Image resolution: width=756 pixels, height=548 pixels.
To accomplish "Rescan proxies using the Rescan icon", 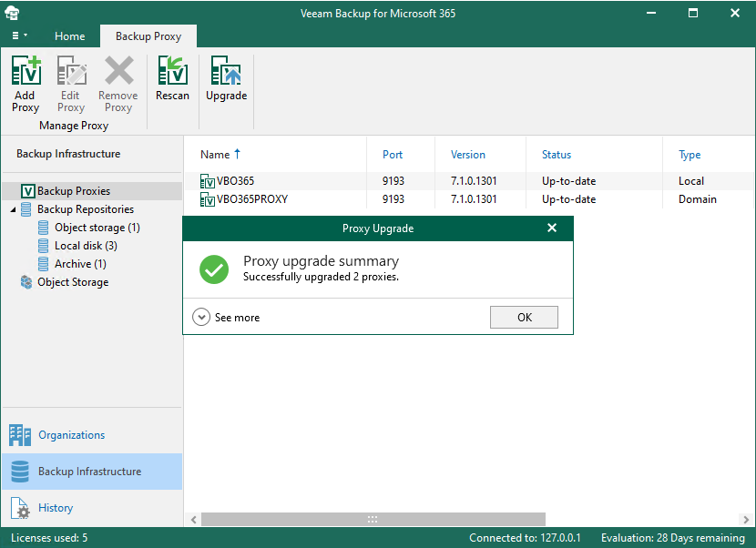I will click(x=173, y=70).
